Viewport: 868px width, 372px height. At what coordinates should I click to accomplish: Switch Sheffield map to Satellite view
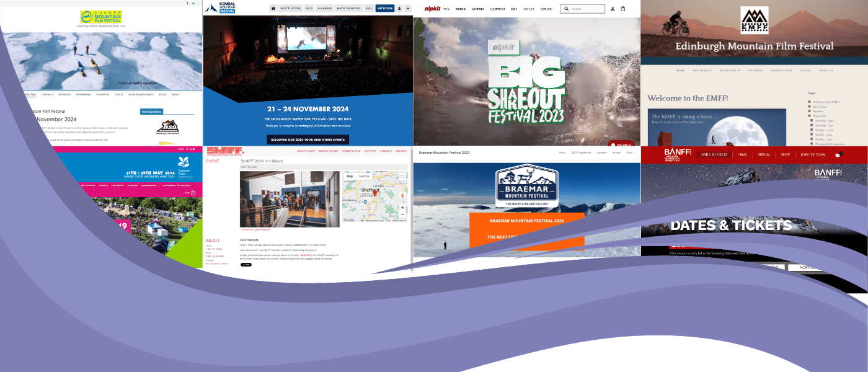tap(364, 176)
